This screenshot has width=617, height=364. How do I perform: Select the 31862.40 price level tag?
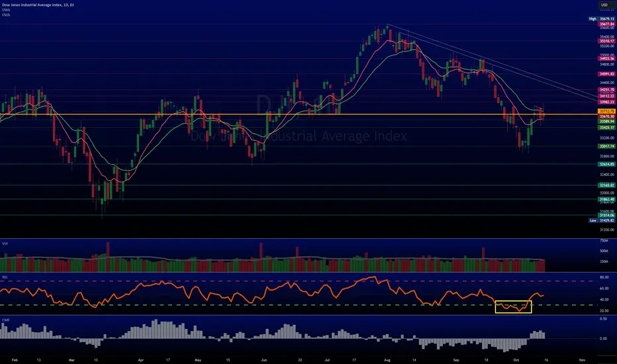606,199
